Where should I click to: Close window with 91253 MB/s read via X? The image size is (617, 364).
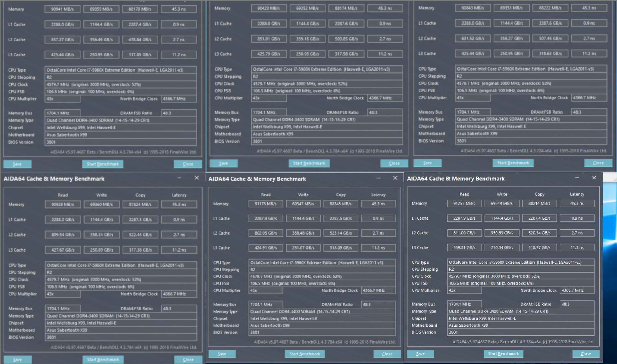[x=594, y=178]
